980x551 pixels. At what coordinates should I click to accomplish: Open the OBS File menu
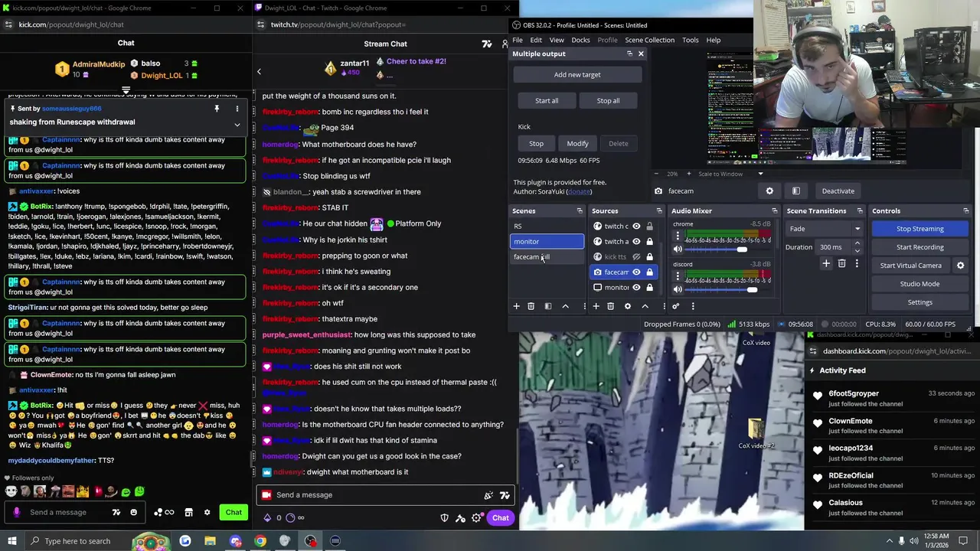[x=518, y=40]
